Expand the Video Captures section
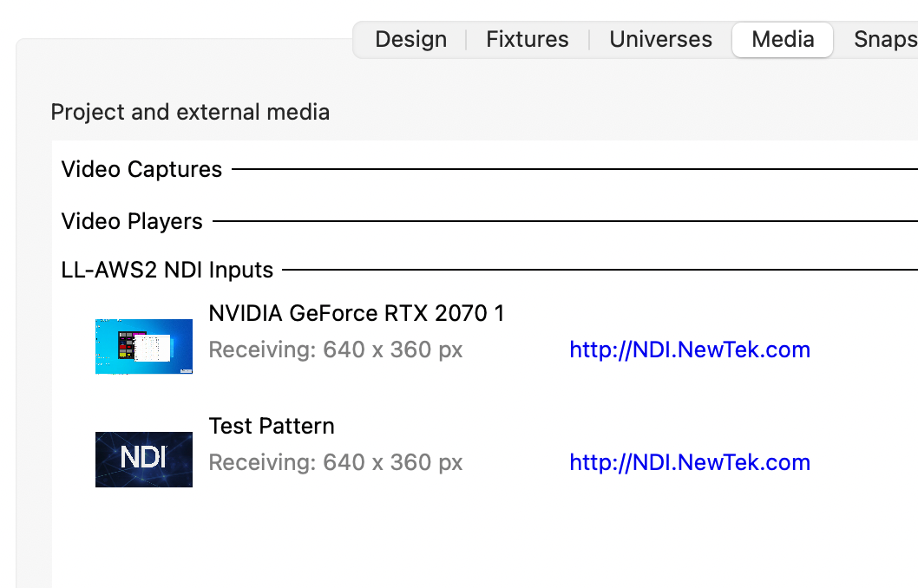 [141, 169]
